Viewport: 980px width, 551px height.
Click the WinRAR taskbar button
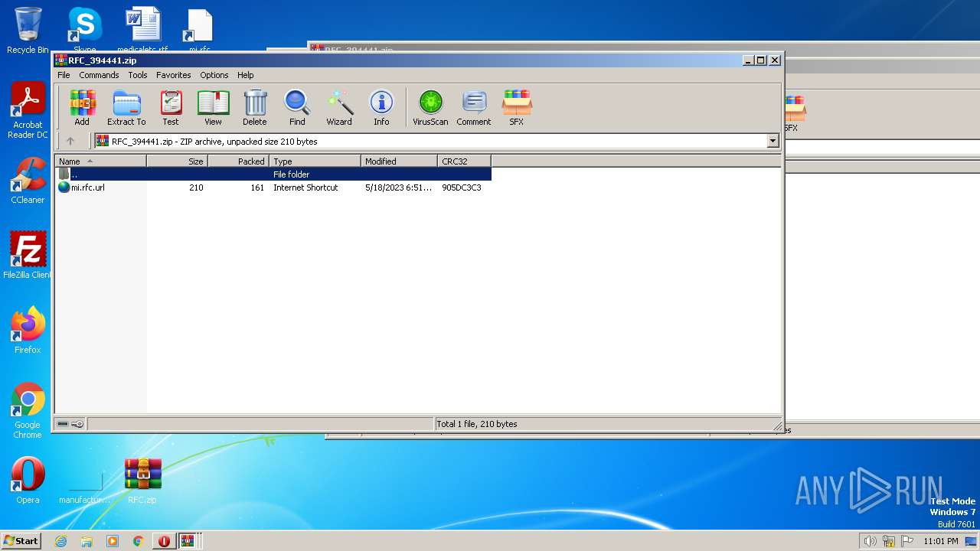click(188, 541)
